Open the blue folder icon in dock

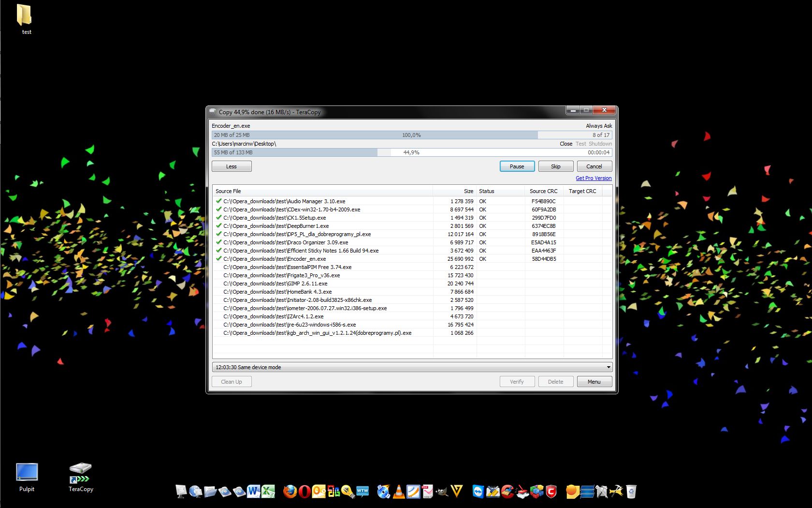211,492
